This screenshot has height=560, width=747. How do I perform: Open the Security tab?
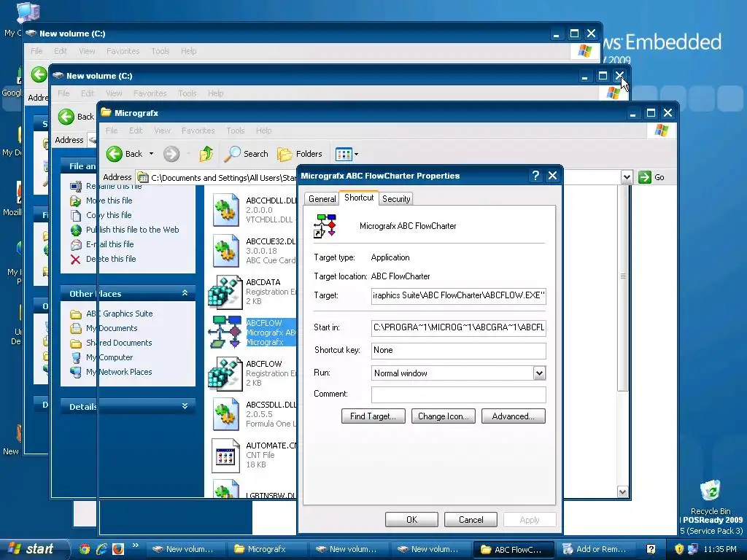click(x=396, y=199)
